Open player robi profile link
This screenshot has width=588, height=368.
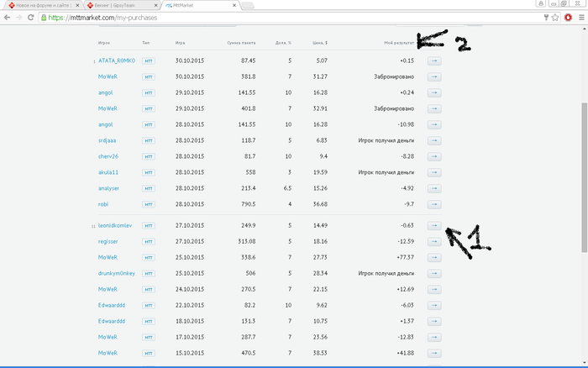[x=103, y=204]
